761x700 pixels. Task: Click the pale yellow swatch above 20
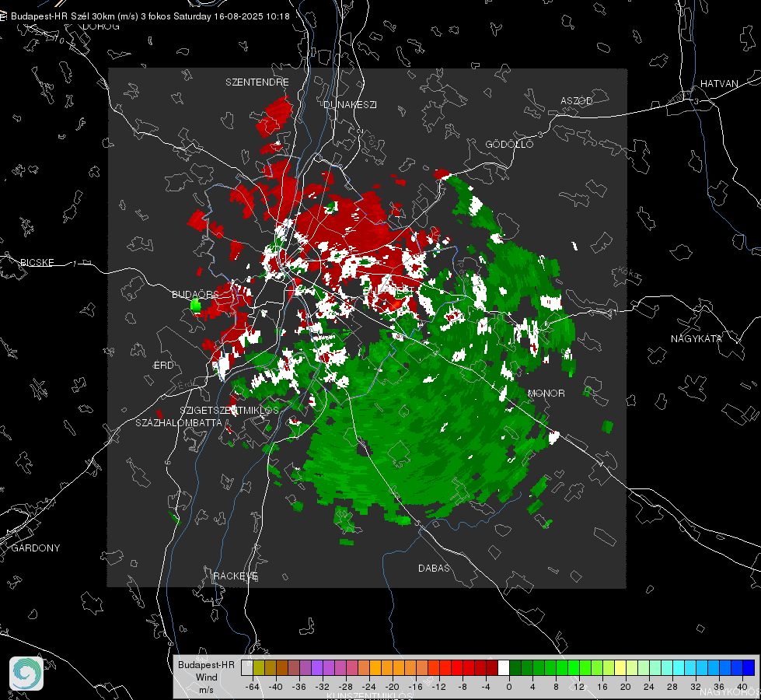pyautogui.click(x=620, y=668)
